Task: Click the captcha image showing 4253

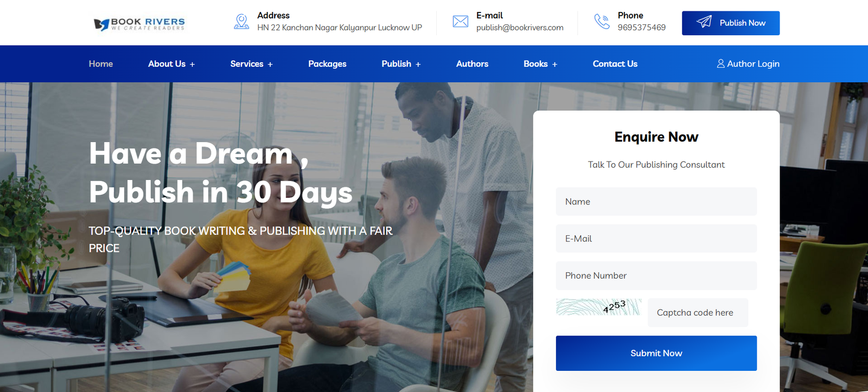Action: [x=598, y=307]
